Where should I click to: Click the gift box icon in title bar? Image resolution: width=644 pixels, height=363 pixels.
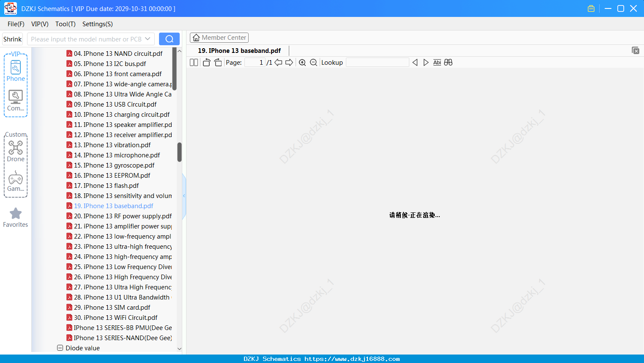[591, 8]
